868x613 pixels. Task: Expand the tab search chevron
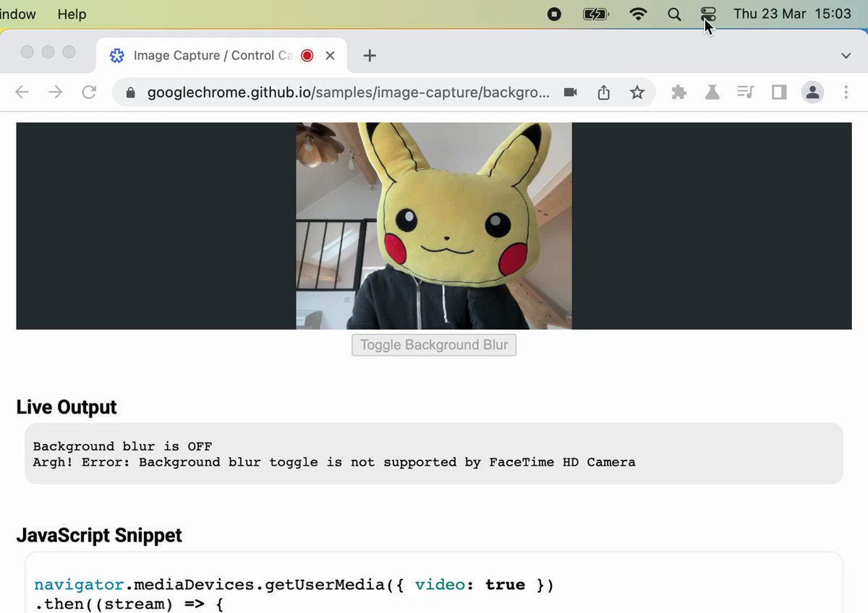click(846, 56)
